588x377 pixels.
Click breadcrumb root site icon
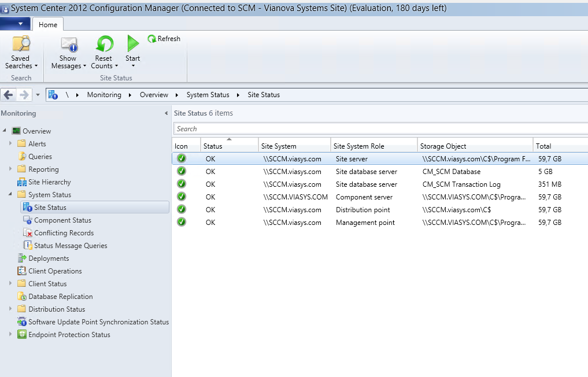tap(53, 95)
